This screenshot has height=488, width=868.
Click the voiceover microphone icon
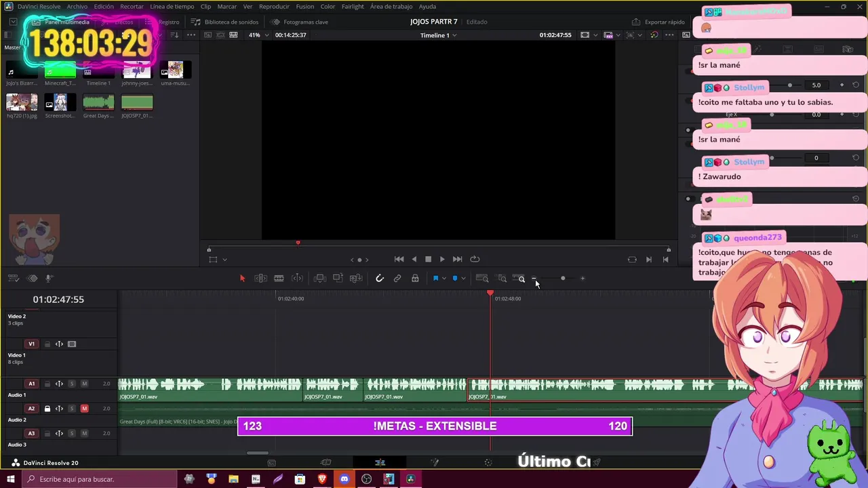click(49, 279)
